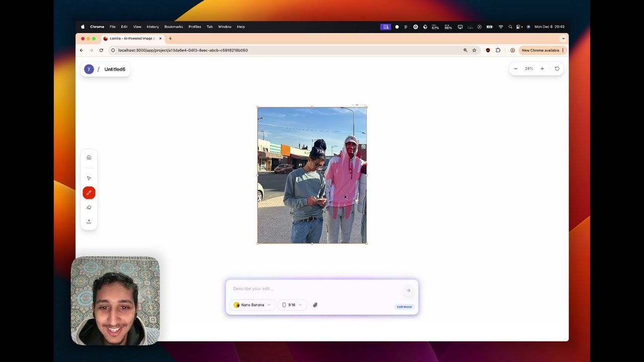
Task: Open the Bookmarks menu
Action: (174, 27)
